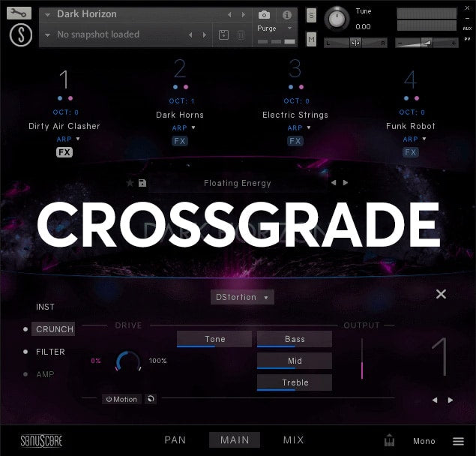Save the Floating Energy preset
The height and width of the screenshot is (456, 476).
point(142,183)
